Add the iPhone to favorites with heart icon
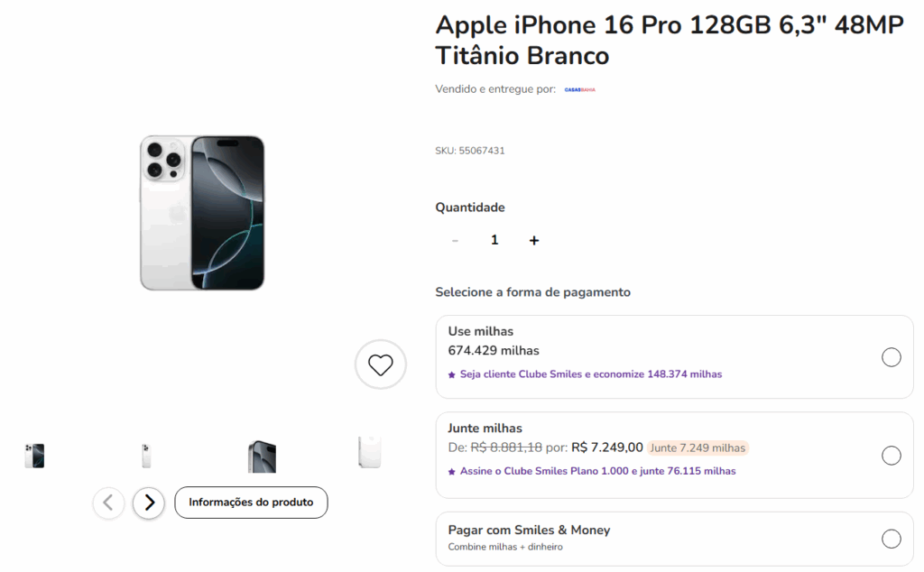 tap(381, 364)
